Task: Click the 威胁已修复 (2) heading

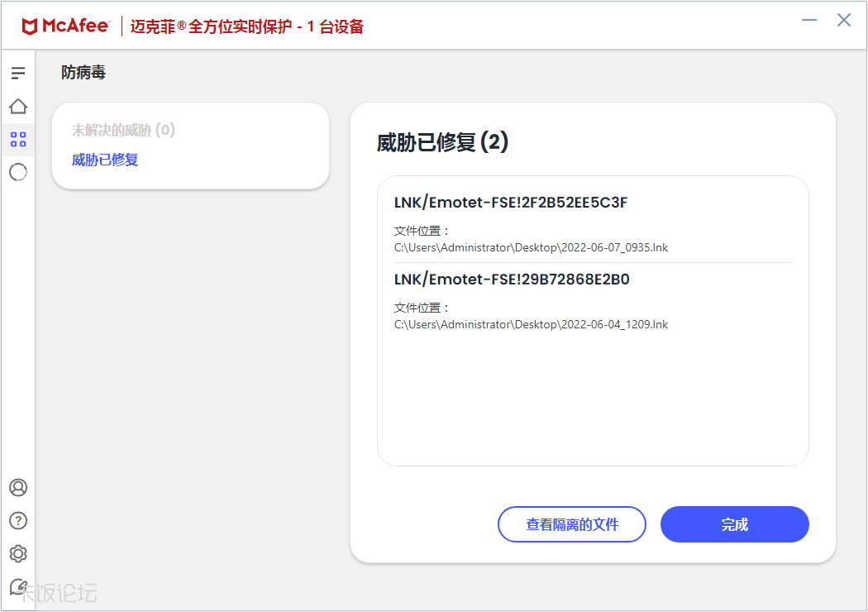Action: tap(442, 142)
